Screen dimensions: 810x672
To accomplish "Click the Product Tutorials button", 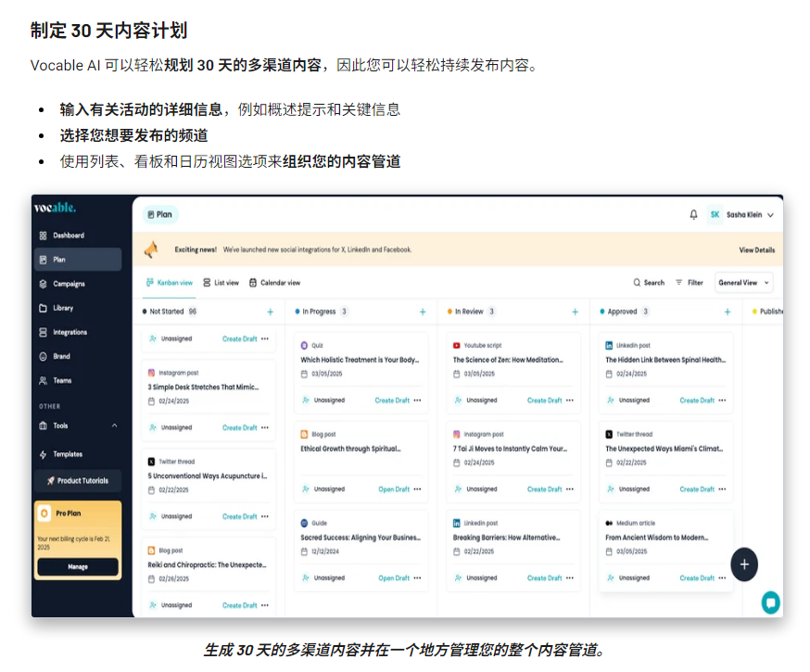I will tap(78, 480).
